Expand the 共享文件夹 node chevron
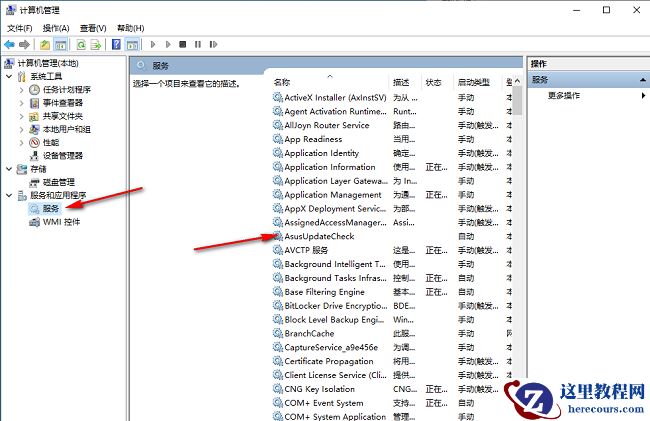Screen dimensions: 650x421 coord(22,116)
